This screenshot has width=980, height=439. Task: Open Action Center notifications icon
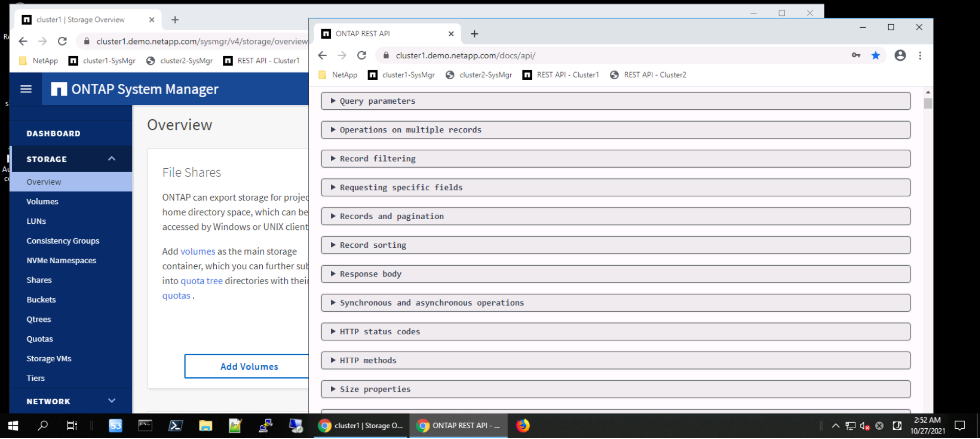960,425
